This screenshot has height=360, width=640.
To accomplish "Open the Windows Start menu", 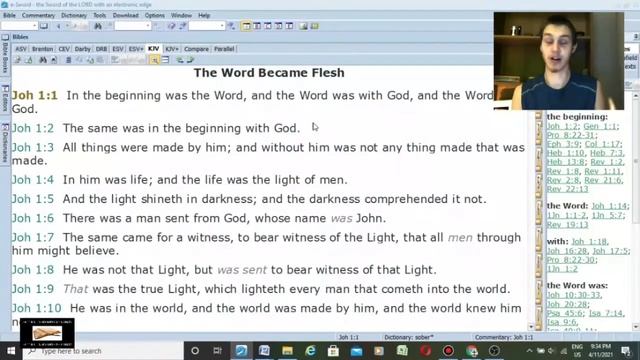I will 11,351.
